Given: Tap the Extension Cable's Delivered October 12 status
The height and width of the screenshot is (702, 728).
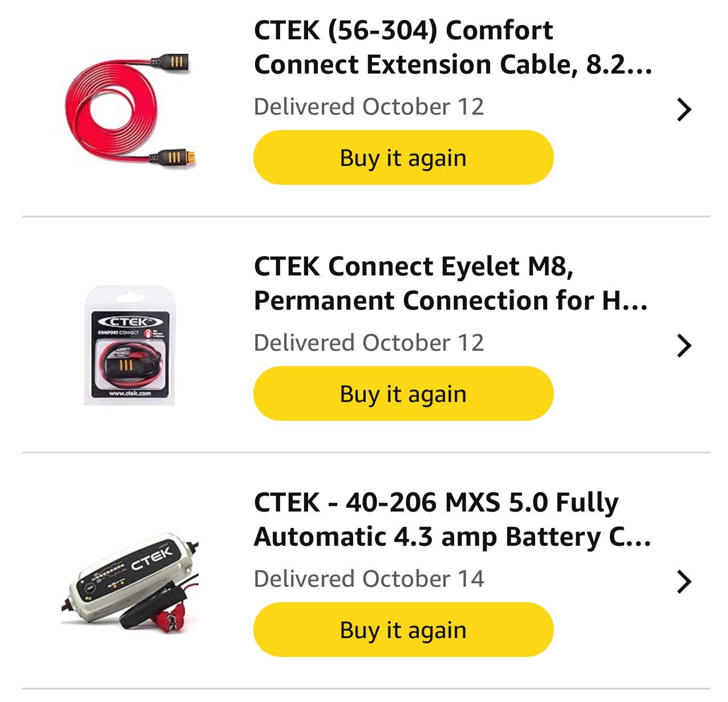Looking at the screenshot, I should pyautogui.click(x=369, y=107).
